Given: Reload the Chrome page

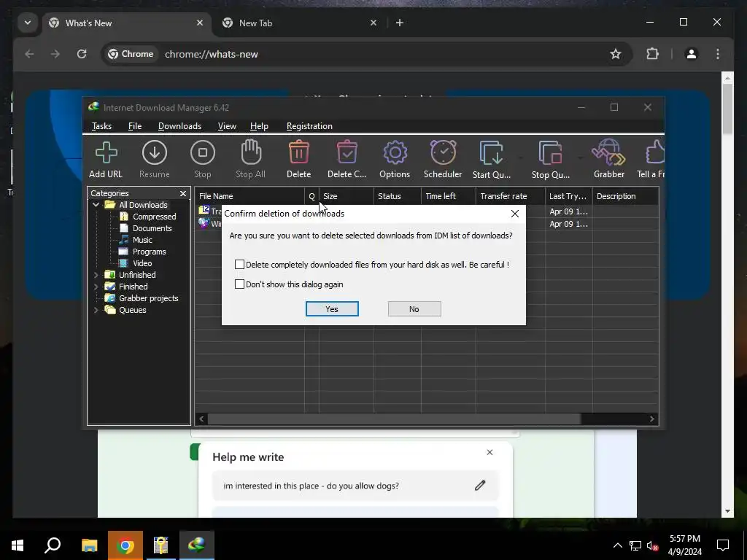Looking at the screenshot, I should [82, 54].
